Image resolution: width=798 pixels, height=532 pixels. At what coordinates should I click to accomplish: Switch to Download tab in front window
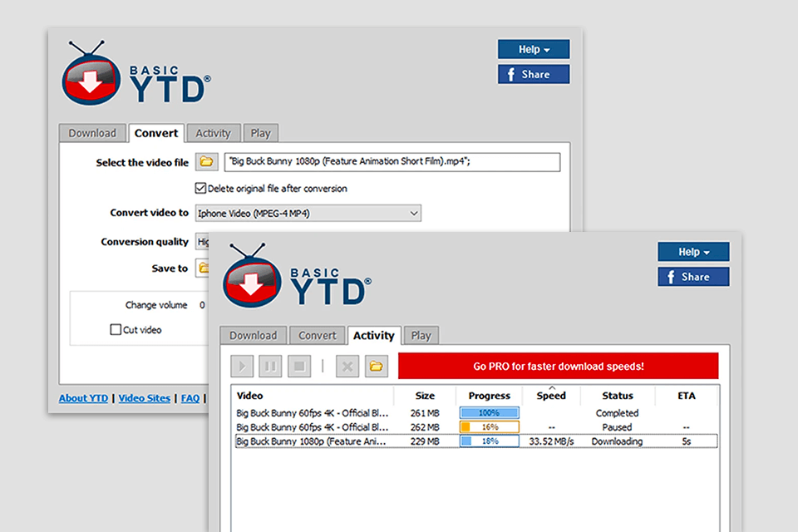253,336
